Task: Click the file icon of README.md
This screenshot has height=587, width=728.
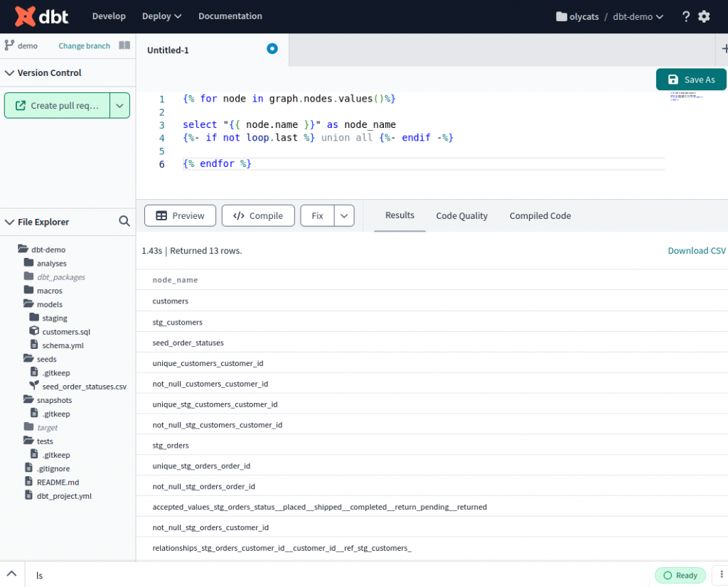Action: [28, 481]
